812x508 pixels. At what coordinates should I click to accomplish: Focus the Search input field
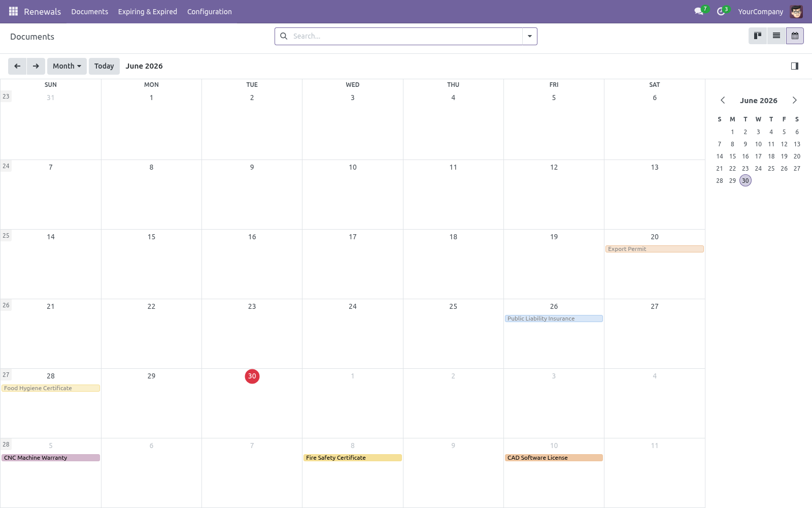click(406, 36)
